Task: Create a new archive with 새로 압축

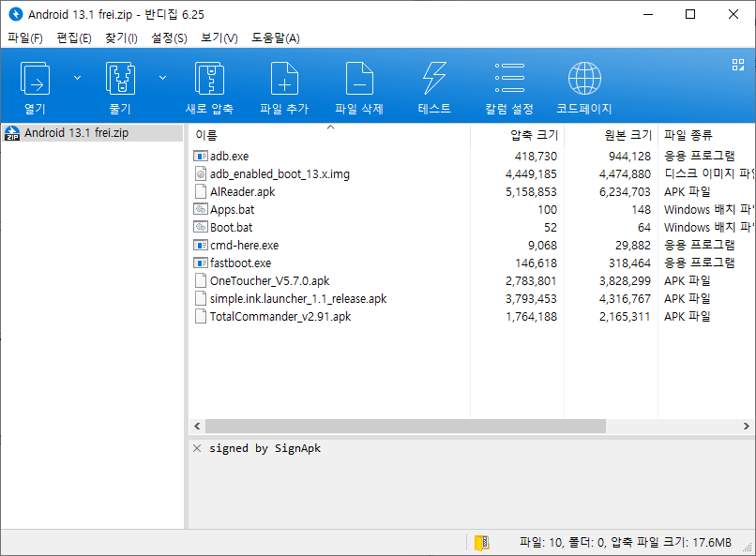Action: (x=209, y=87)
